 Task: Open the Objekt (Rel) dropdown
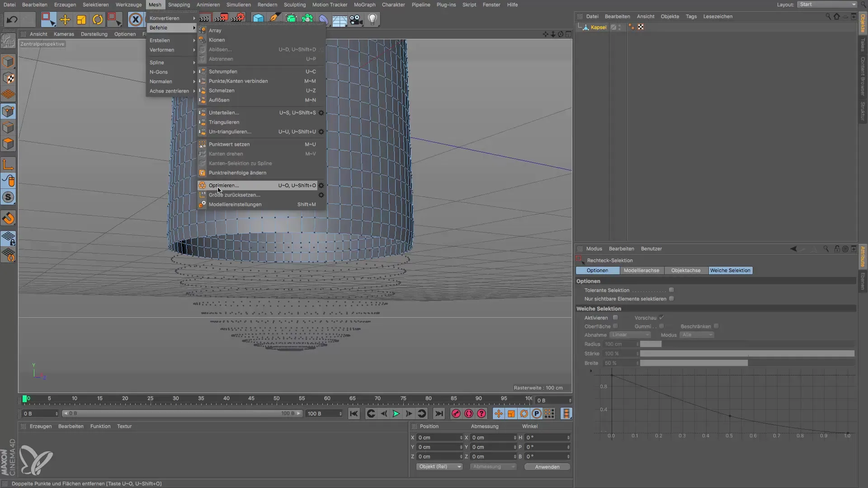point(439,467)
